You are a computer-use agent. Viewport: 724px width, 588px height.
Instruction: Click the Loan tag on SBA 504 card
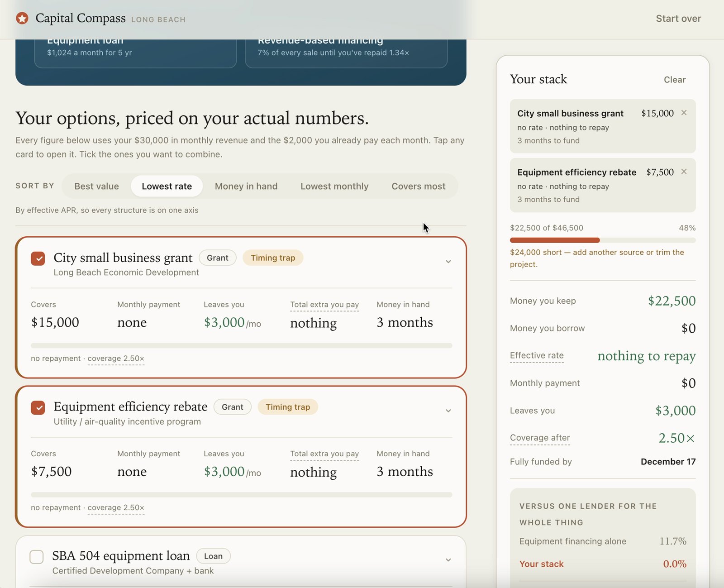[x=213, y=556]
